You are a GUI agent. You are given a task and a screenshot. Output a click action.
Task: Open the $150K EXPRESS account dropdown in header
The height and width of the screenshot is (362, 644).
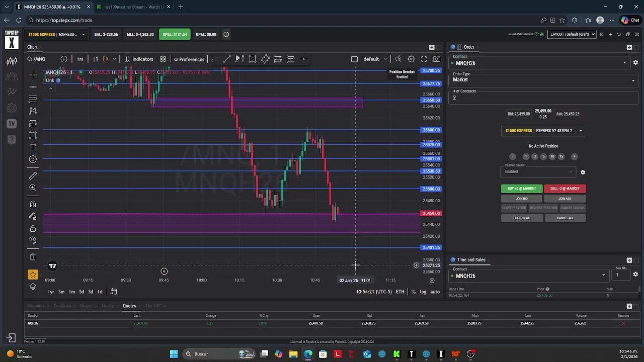pos(57,35)
